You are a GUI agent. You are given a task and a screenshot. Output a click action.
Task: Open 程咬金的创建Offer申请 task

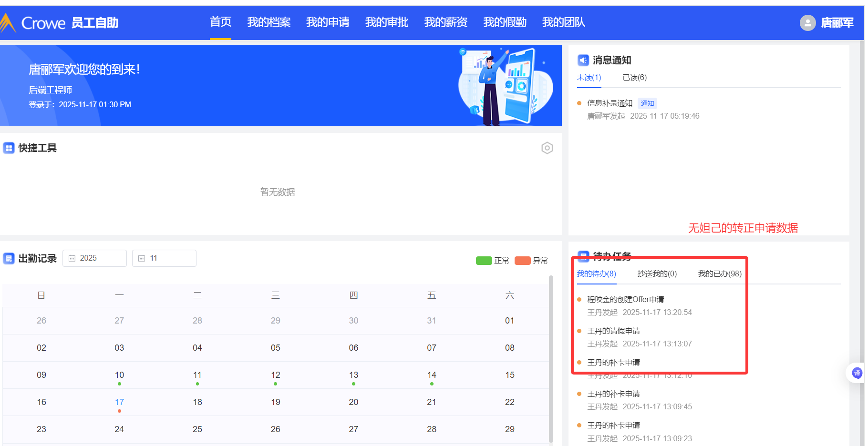625,299
